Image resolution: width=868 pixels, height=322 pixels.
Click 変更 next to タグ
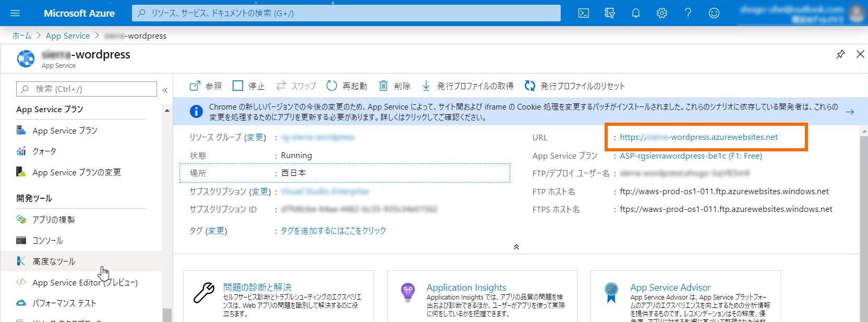click(x=216, y=231)
